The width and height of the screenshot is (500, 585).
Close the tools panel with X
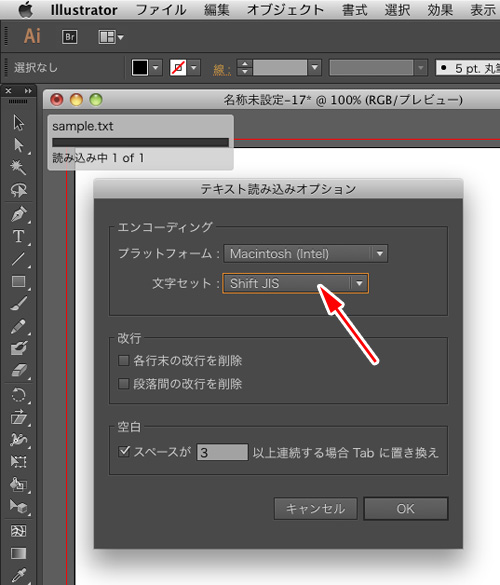click(x=8, y=91)
